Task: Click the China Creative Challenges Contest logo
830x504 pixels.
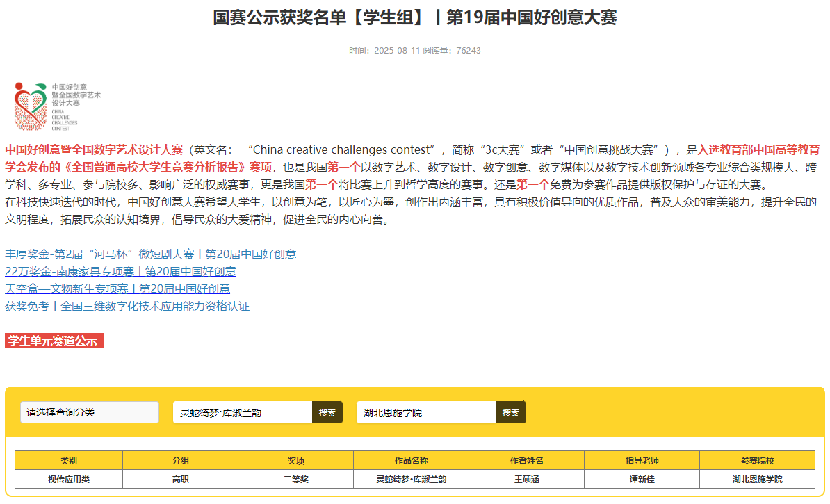Action: (x=56, y=106)
